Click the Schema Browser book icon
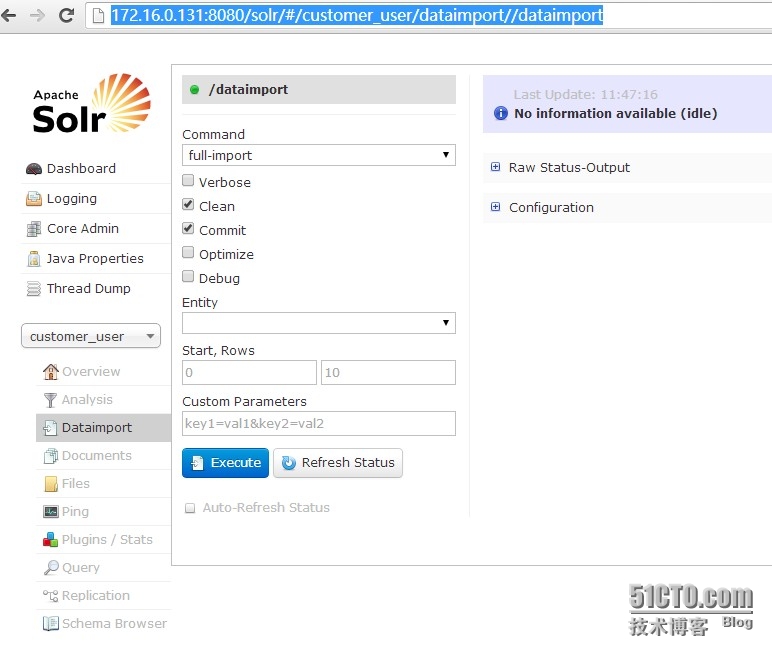 pyautogui.click(x=50, y=623)
